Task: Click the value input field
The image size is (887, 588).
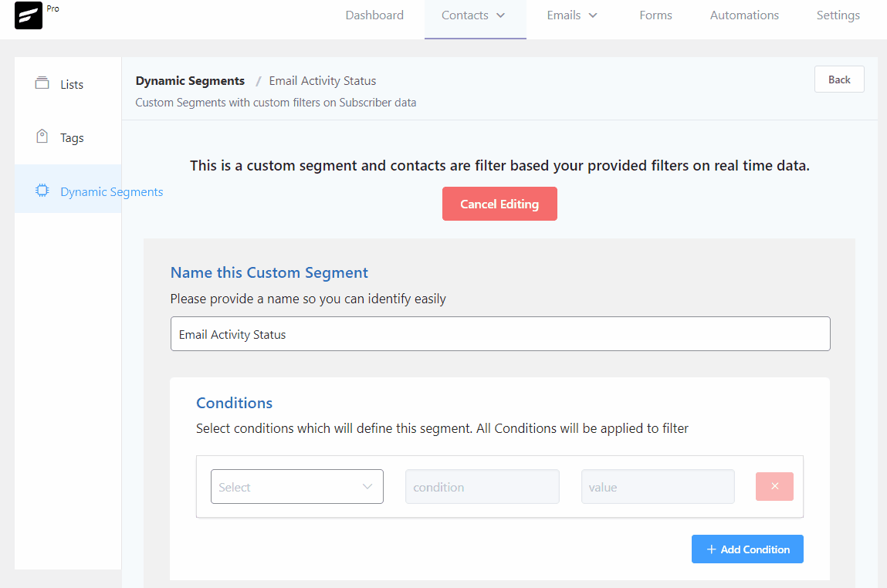Action: [x=657, y=487]
